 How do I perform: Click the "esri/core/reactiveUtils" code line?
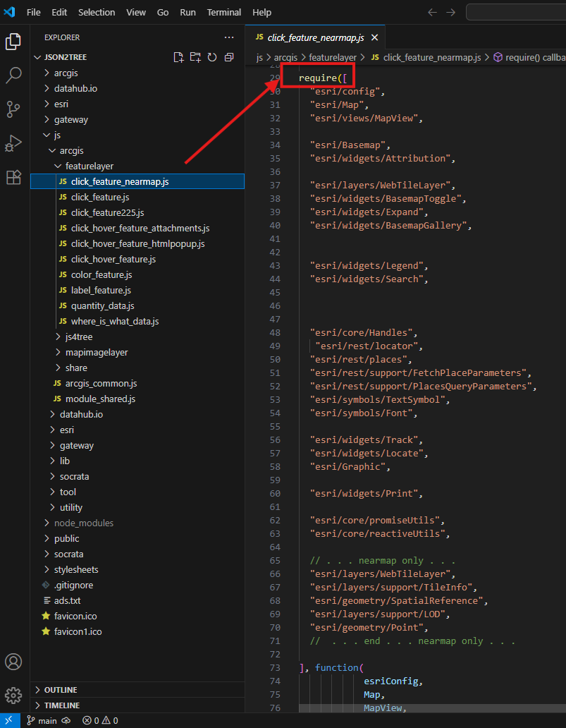[x=380, y=533]
